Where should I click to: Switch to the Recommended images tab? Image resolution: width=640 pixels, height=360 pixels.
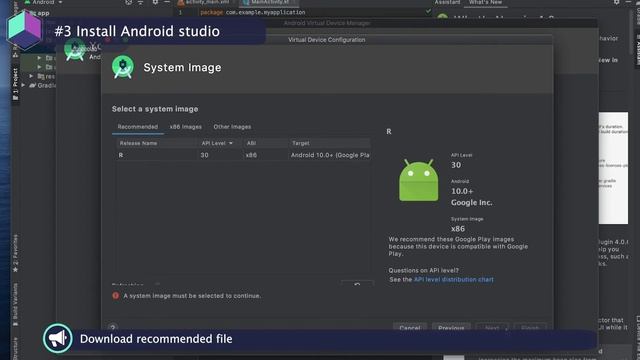[138, 127]
